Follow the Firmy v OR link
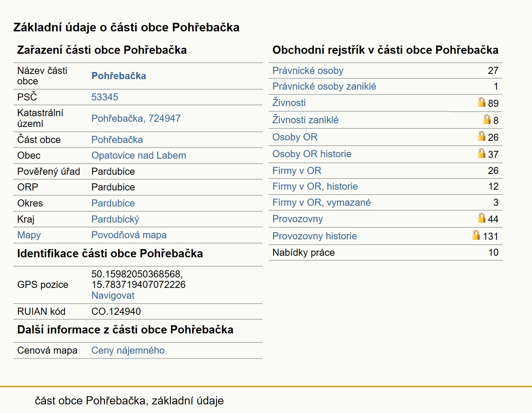This screenshot has height=413, width=532. point(297,171)
